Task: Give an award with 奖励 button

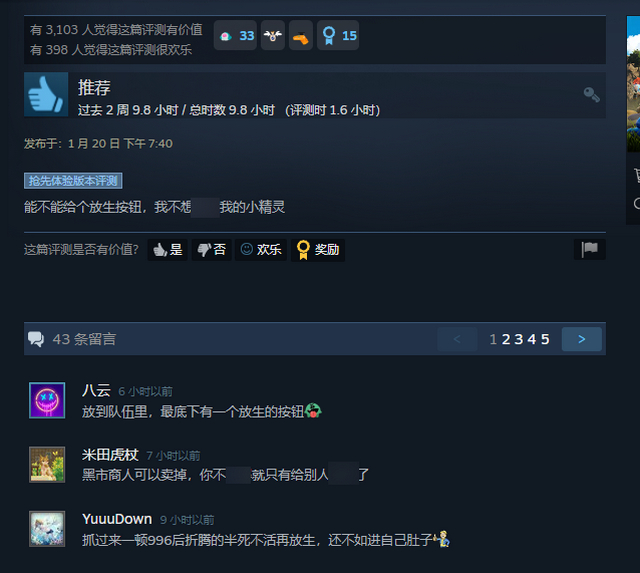Action: click(318, 249)
